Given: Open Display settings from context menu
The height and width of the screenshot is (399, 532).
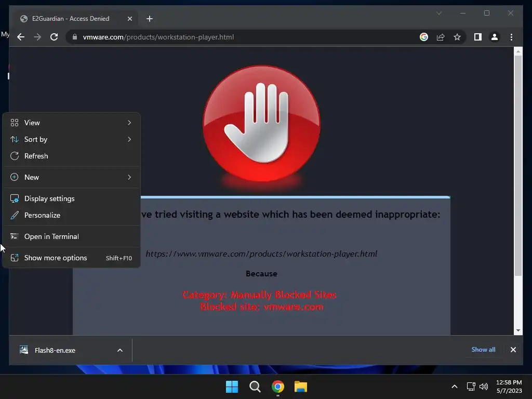Looking at the screenshot, I should click(71, 198).
